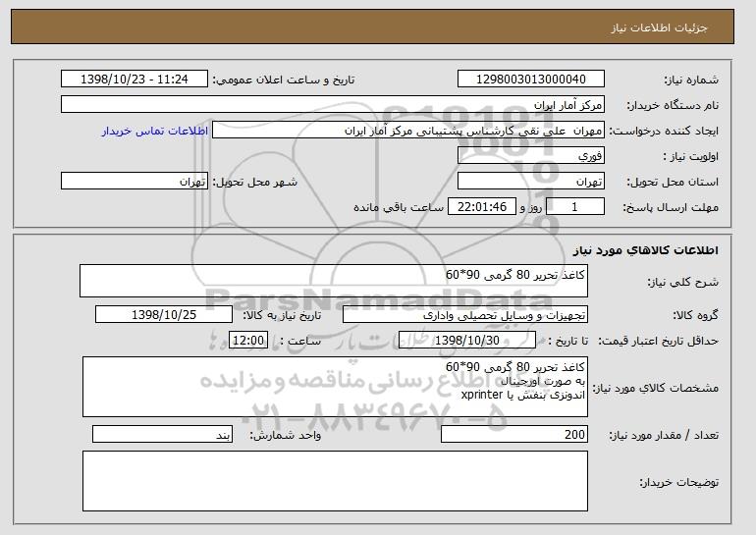Click the buyer organization field مرکز آمار ایران
Viewport: 756px width, 535px height.
[333, 105]
